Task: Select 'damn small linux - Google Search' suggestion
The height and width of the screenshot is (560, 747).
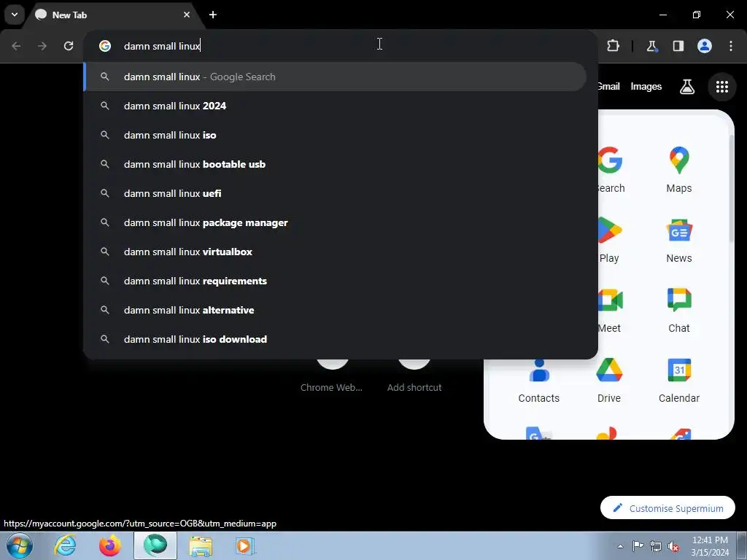Action: coord(336,77)
